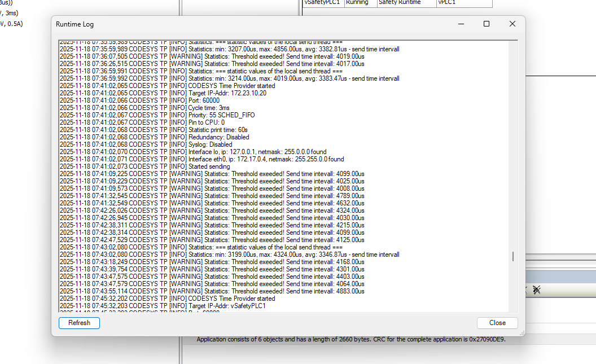Select the 'Target IP-Addr: 172.23.10.20' log line
The height and width of the screenshot is (364, 596).
(x=163, y=93)
